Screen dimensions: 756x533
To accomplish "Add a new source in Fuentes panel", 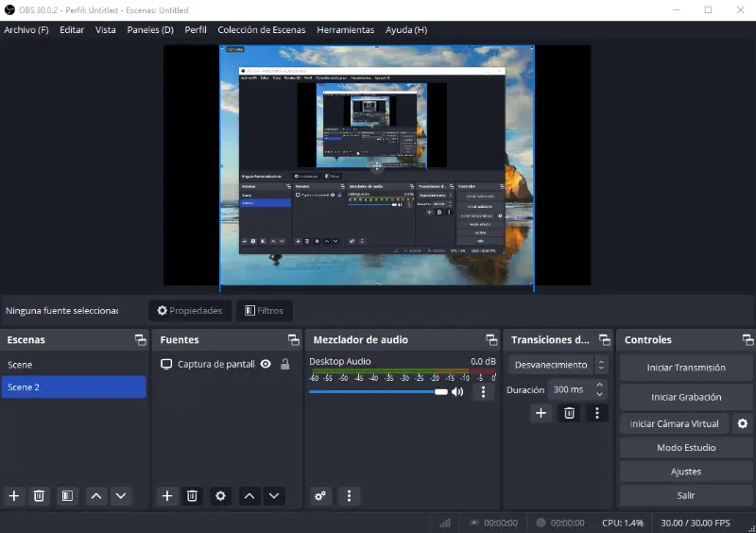I will (167, 496).
